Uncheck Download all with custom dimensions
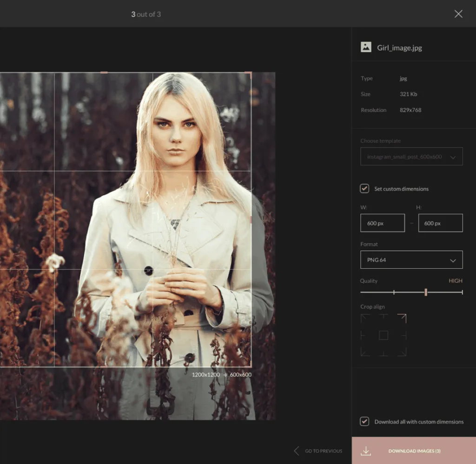Image resolution: width=476 pixels, height=464 pixels. pyautogui.click(x=364, y=422)
